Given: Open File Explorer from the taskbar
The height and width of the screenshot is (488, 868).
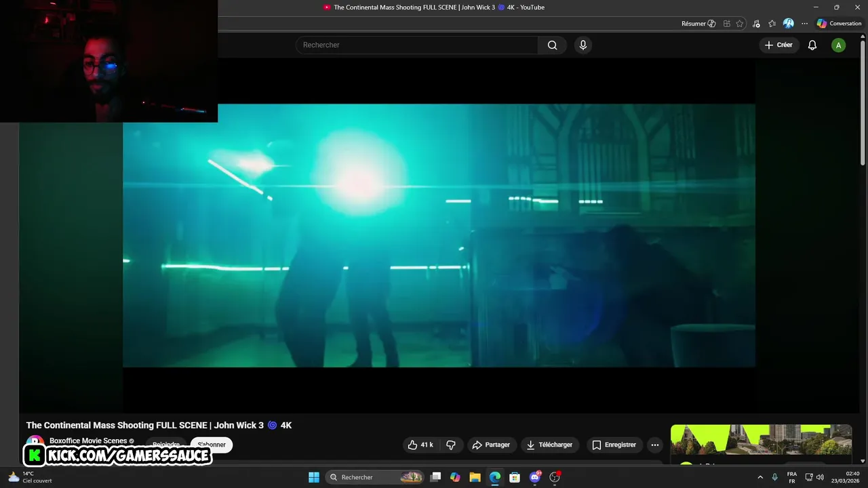Looking at the screenshot, I should (475, 477).
